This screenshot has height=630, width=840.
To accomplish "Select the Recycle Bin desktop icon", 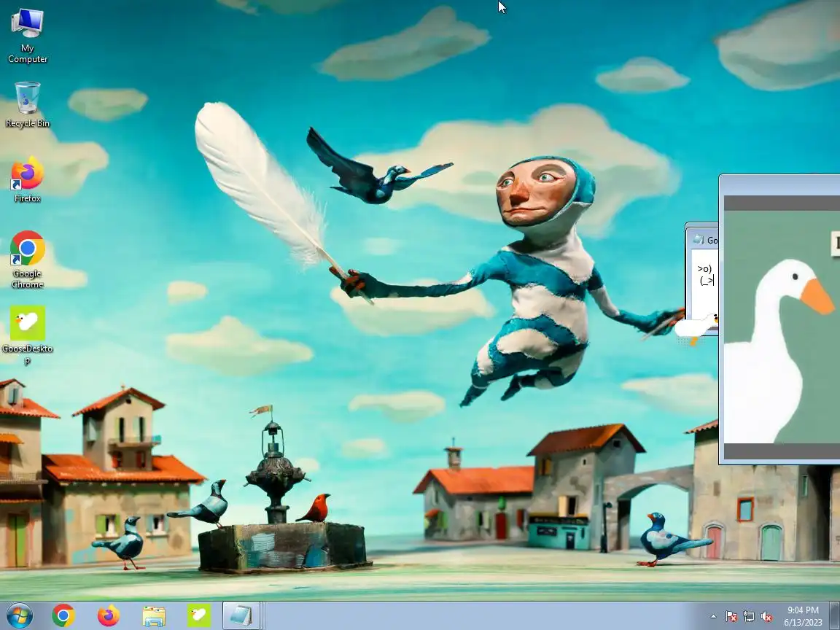I will point(27,105).
